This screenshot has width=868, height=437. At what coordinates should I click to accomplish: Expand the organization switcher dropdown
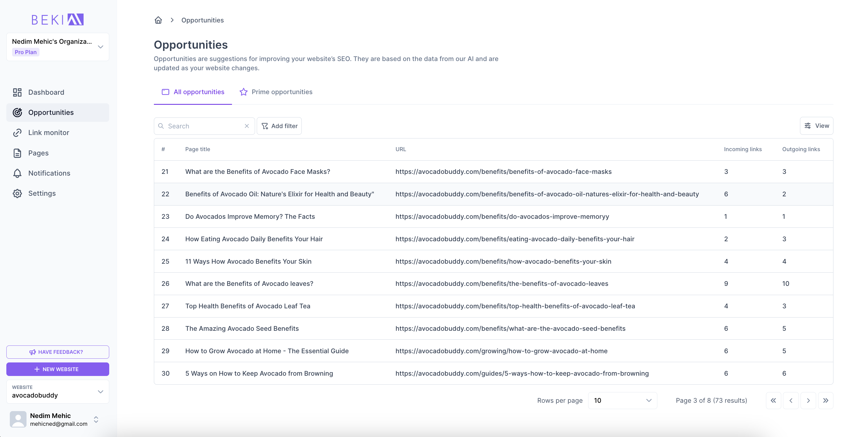tap(100, 47)
